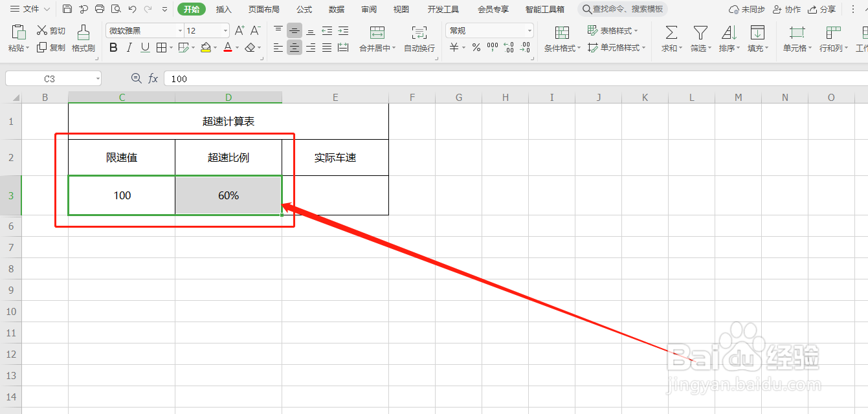The image size is (868, 414).
Task: Toggle Italic formatting
Action: 129,47
